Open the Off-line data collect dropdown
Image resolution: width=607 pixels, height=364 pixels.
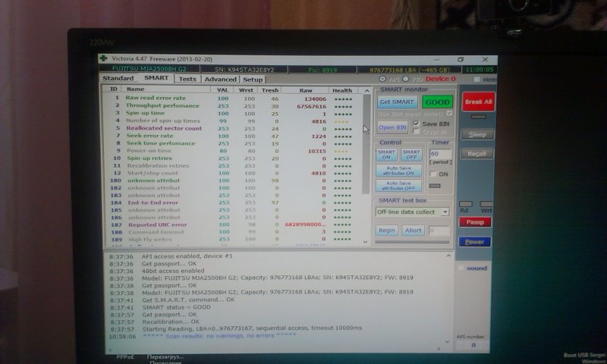coord(413,212)
